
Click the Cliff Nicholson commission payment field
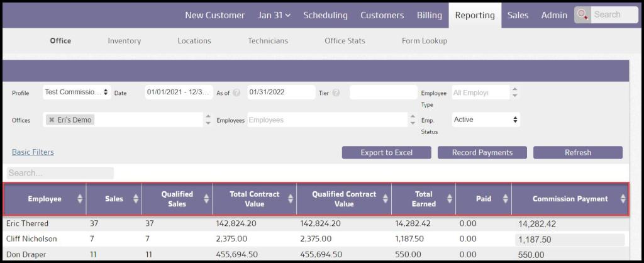coord(569,240)
